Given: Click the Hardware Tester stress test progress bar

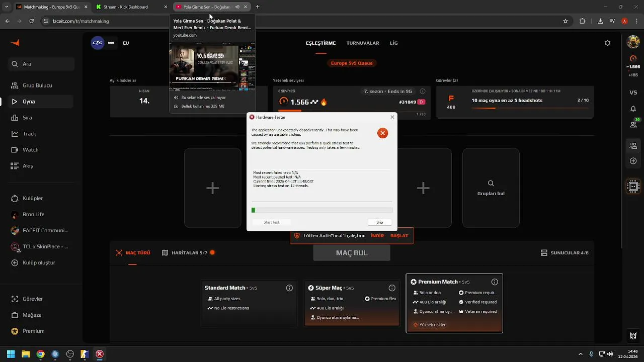Looking at the screenshot, I should (322, 210).
